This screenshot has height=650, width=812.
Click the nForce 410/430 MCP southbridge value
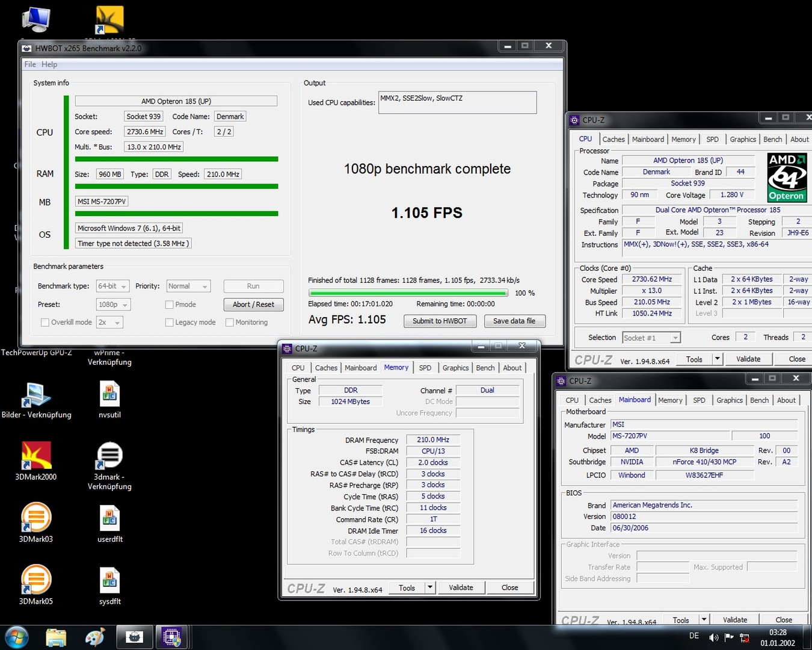coord(704,462)
